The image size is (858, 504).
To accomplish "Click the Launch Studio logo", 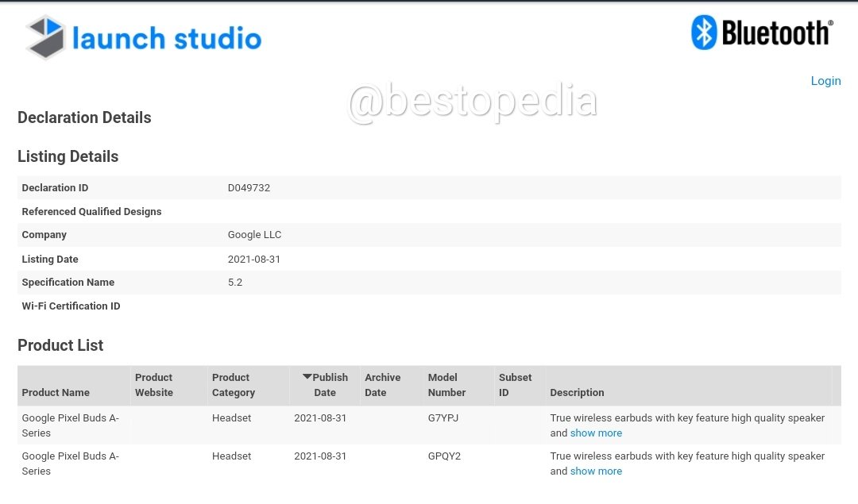I will point(144,37).
